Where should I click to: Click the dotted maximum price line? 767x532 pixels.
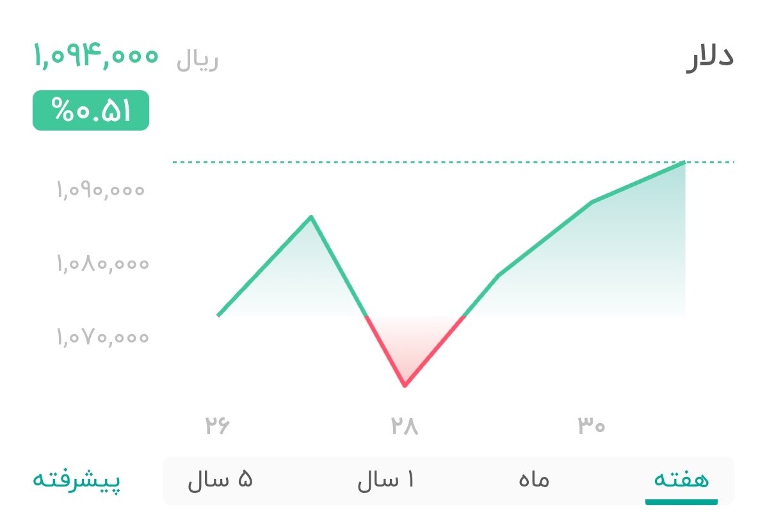tap(448, 162)
